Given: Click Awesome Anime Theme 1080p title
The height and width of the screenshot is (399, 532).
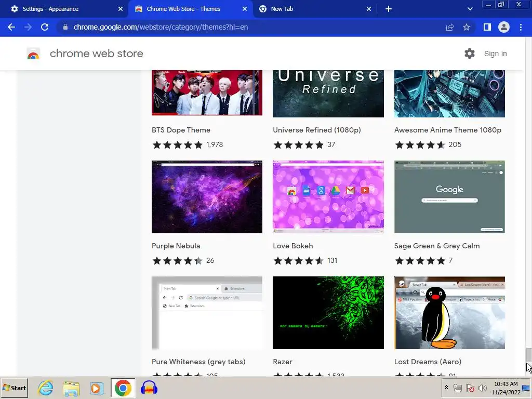Looking at the screenshot, I should (x=447, y=130).
